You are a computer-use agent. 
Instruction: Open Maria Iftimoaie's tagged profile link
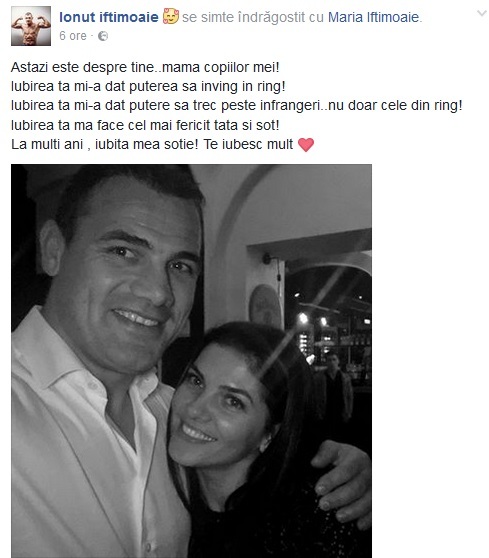[373, 17]
